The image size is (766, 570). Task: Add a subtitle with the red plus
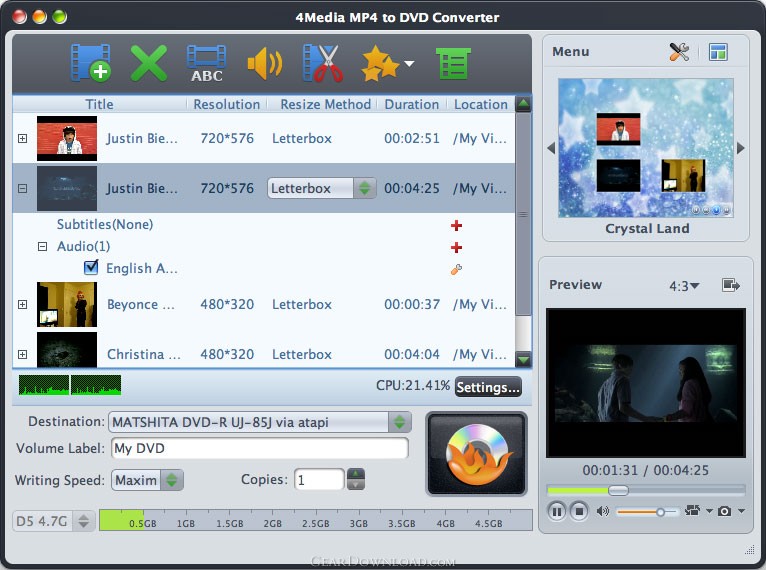[x=456, y=225]
